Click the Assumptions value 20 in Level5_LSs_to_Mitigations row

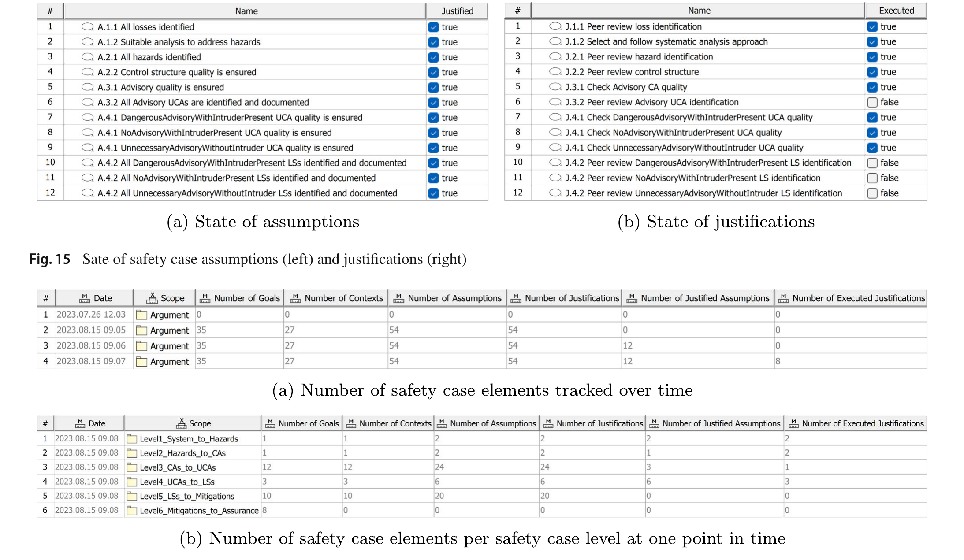439,496
